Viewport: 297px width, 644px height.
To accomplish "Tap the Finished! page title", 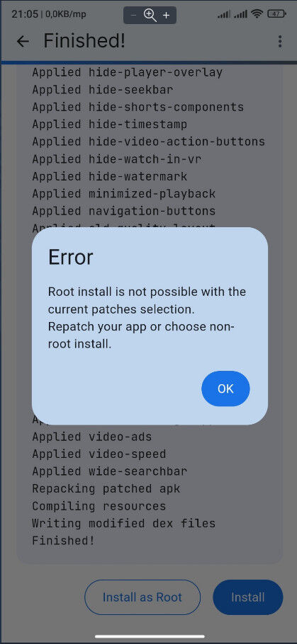I will click(x=84, y=41).
